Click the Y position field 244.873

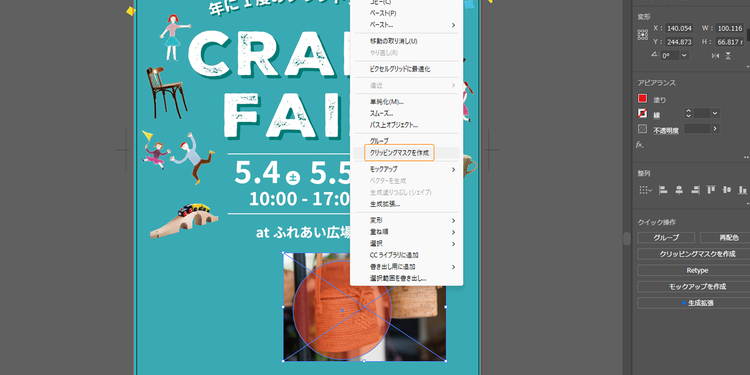(679, 42)
